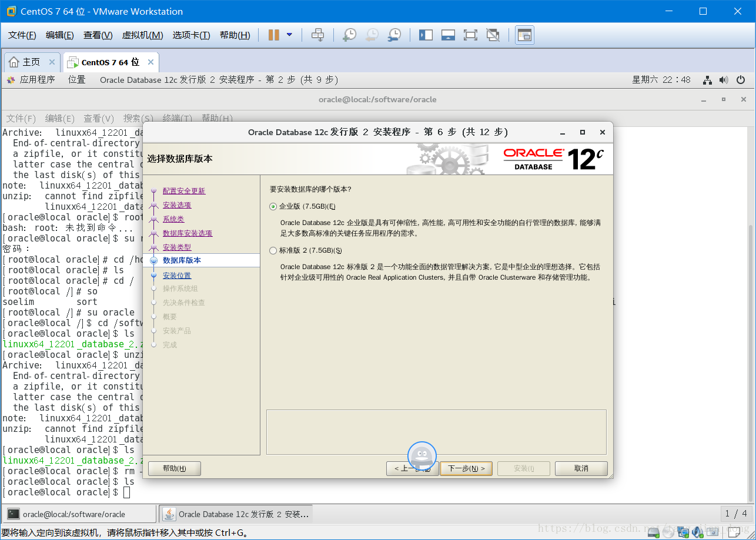Open terminal 查看(V) menu
Image resolution: width=756 pixels, height=540 pixels.
(98, 118)
